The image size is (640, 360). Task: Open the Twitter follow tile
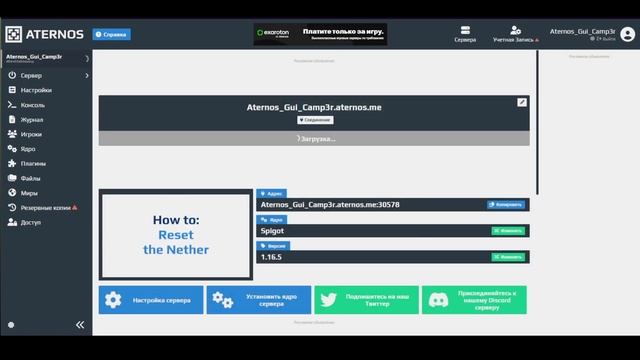tap(366, 300)
